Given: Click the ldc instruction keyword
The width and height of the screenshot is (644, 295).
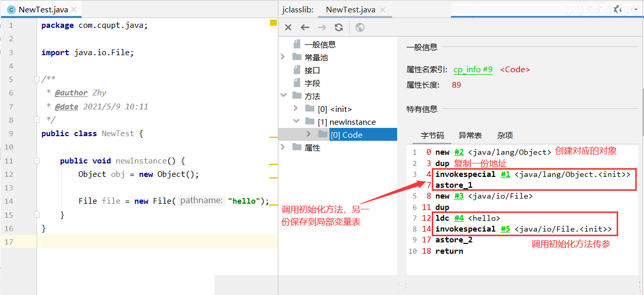Looking at the screenshot, I should coord(443,218).
